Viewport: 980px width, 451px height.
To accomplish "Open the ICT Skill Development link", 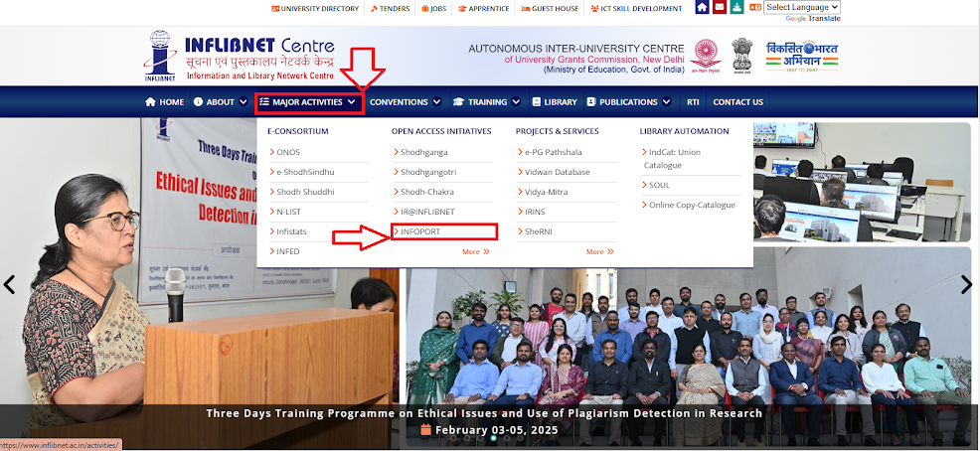I will tap(636, 9).
